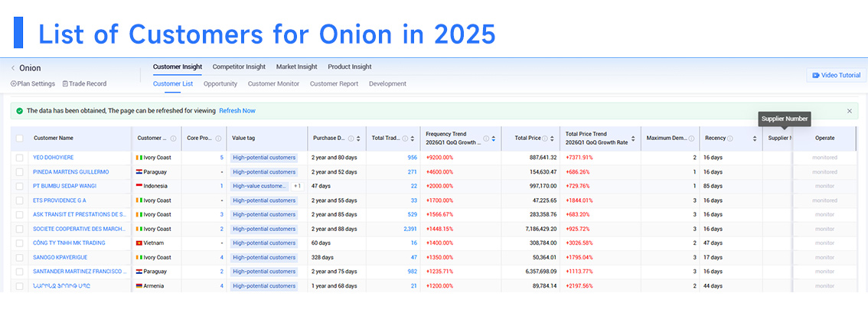The width and height of the screenshot is (868, 316).
Task: Check the SANOGO KPAYERIGUE row checkbox
Action: click(x=20, y=257)
